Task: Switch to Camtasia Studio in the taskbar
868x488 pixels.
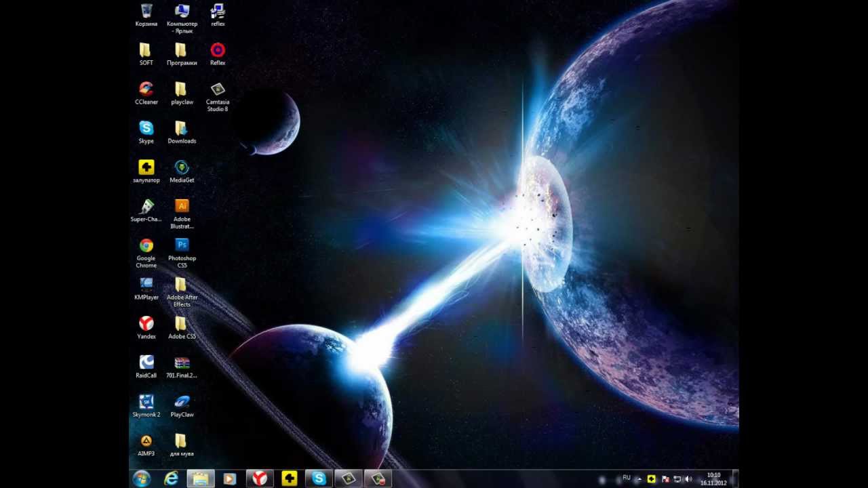Action: point(349,479)
